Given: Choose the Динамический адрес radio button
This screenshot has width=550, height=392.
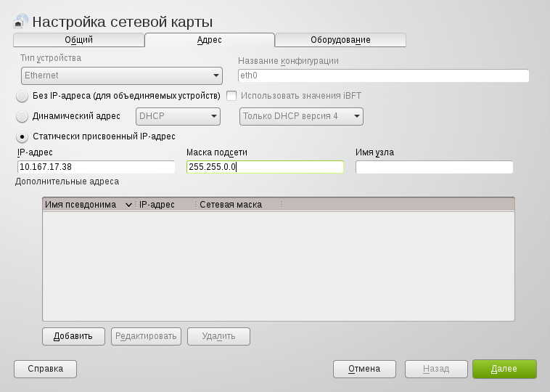Looking at the screenshot, I should pyautogui.click(x=22, y=116).
